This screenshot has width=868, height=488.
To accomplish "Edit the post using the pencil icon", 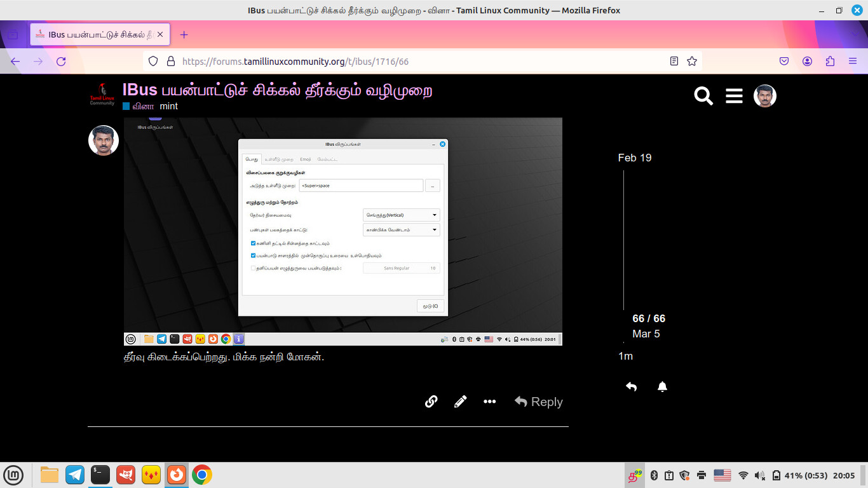I will click(x=461, y=402).
